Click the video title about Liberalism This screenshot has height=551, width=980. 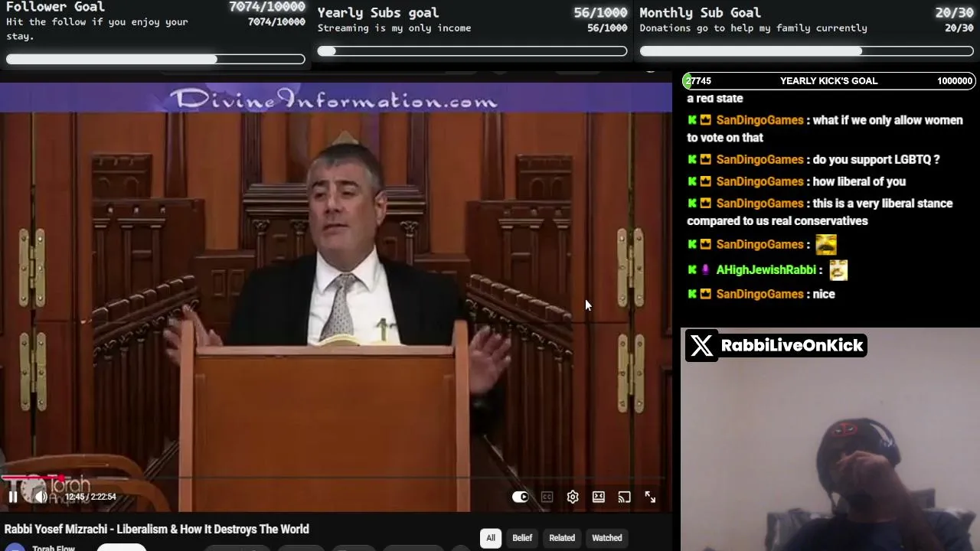pos(157,529)
